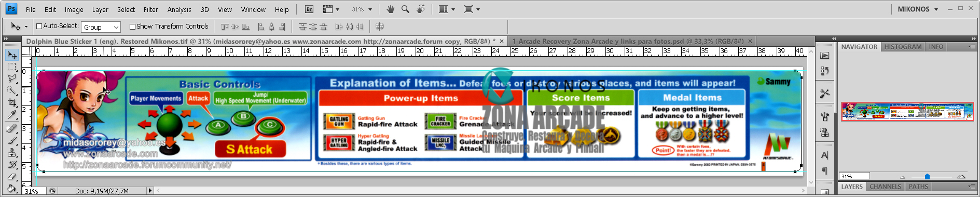Open the Navigator panel options menu

pos(971,47)
